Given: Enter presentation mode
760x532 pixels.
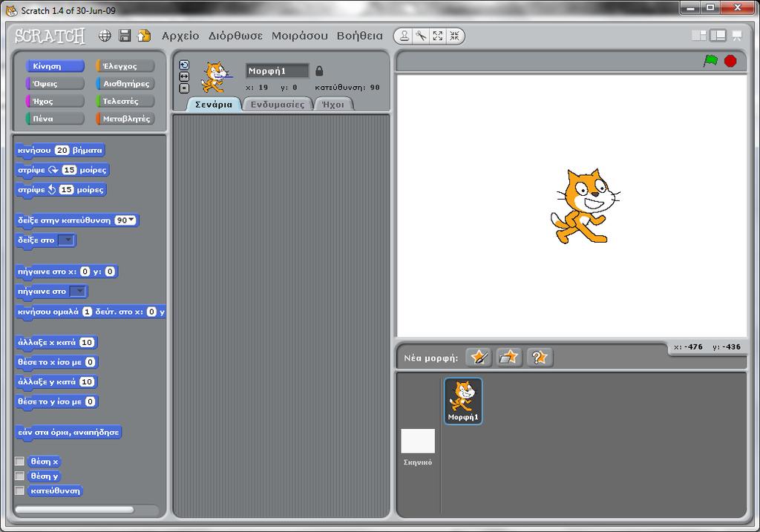Looking at the screenshot, I should [x=737, y=36].
